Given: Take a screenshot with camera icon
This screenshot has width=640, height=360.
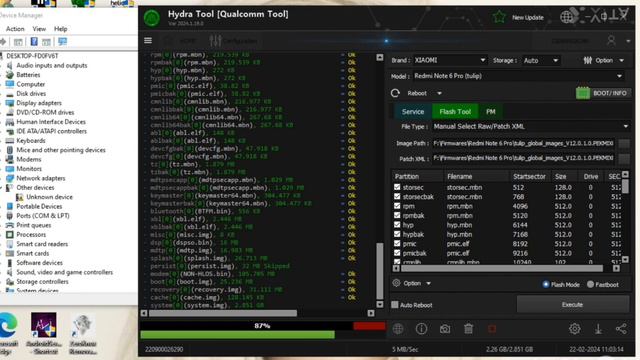Looking at the screenshot, I should coord(445,329).
